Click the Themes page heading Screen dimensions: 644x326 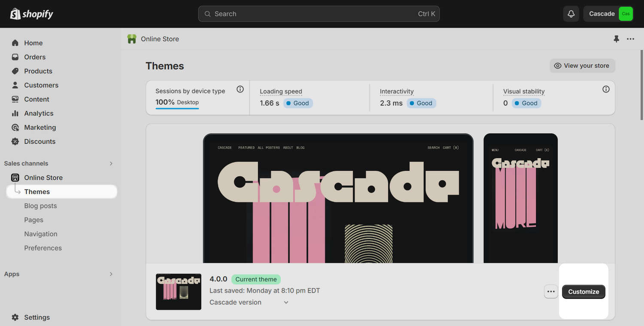[x=165, y=66]
